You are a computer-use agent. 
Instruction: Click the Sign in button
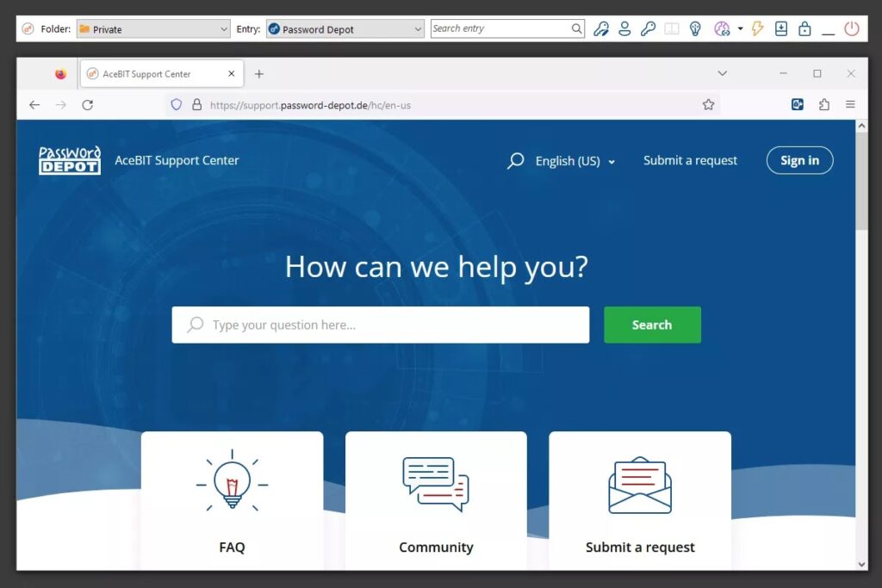pos(799,160)
